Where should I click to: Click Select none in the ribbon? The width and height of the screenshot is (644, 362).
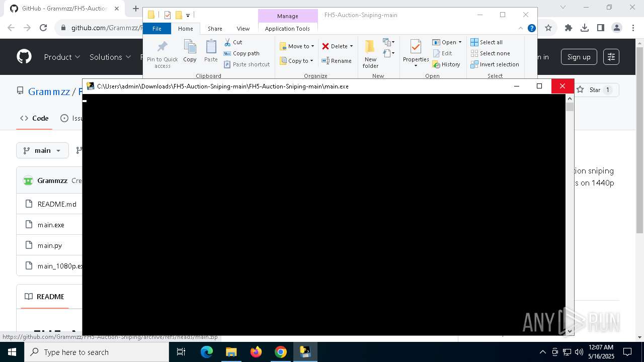point(490,53)
